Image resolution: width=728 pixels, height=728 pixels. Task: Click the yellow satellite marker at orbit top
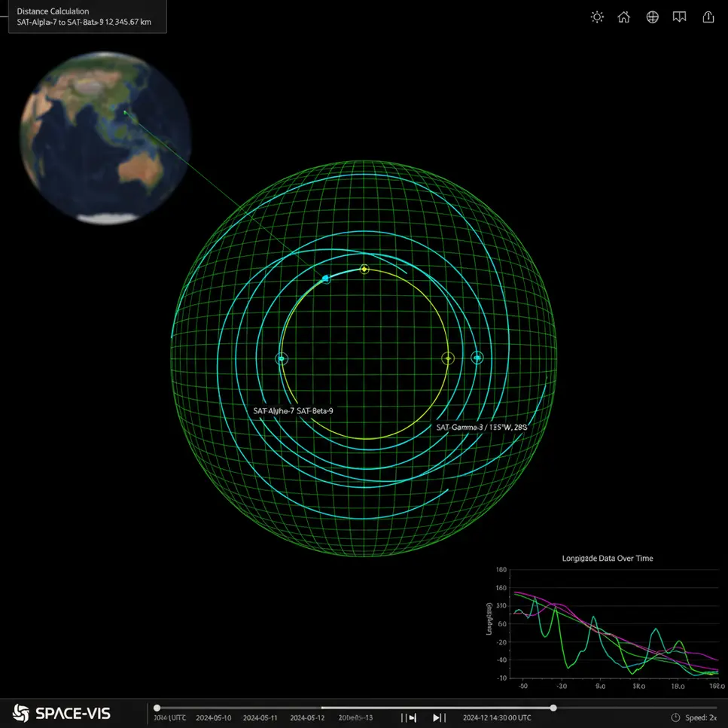pyautogui.click(x=364, y=269)
